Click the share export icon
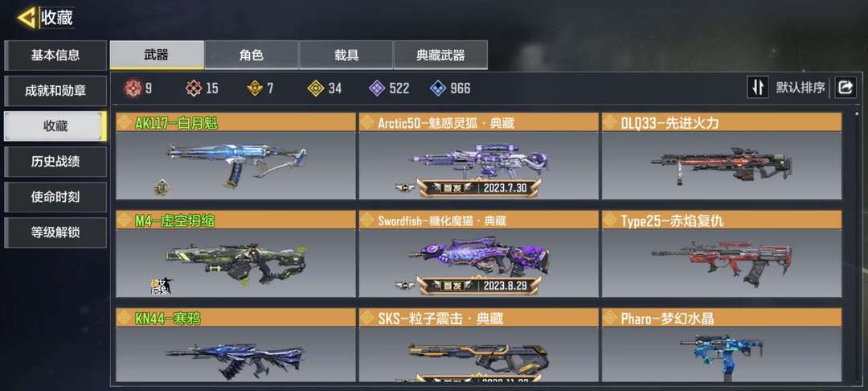The width and height of the screenshot is (868, 391). pyautogui.click(x=845, y=88)
